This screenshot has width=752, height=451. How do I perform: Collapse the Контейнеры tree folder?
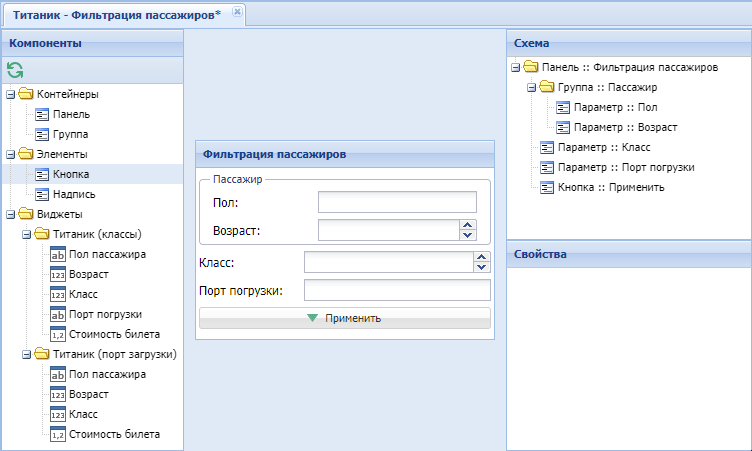click(10, 94)
